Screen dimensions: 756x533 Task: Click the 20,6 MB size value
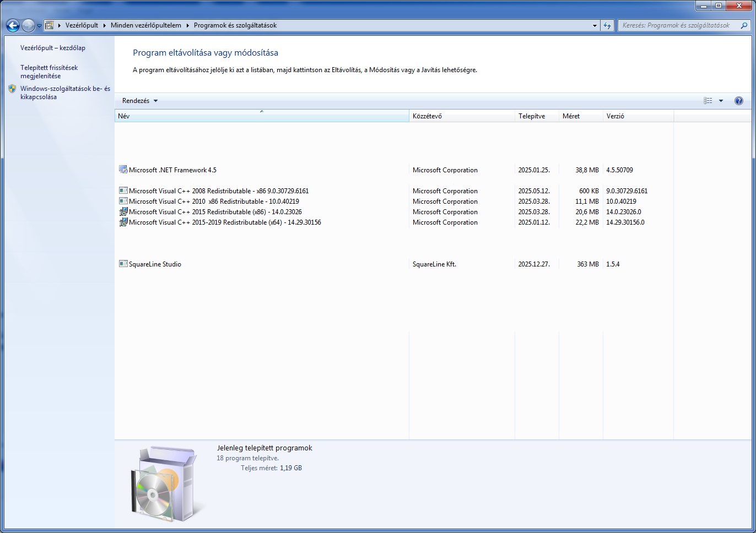point(587,212)
